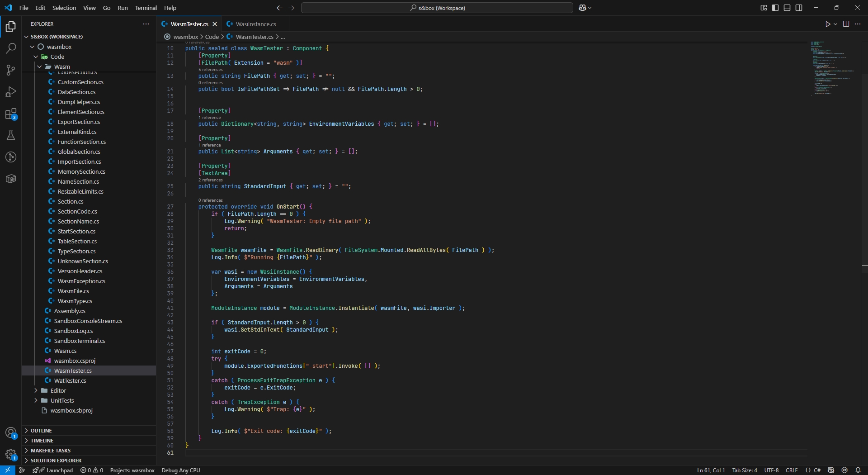Click the WasmTester.cs breadcrumb segment
Screen dimensions: 868x475
tap(254, 37)
